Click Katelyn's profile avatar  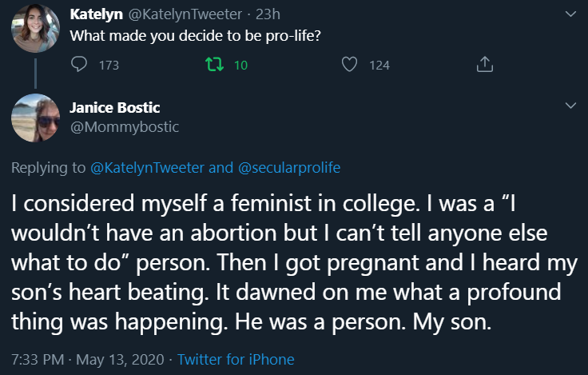click(35, 28)
